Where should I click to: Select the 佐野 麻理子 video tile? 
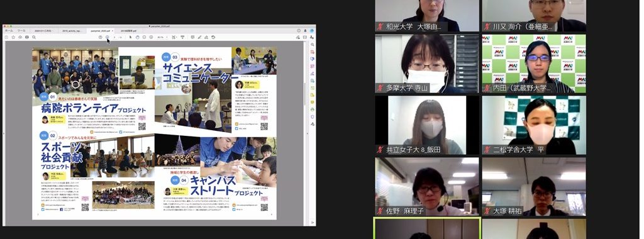pyautogui.click(x=427, y=187)
